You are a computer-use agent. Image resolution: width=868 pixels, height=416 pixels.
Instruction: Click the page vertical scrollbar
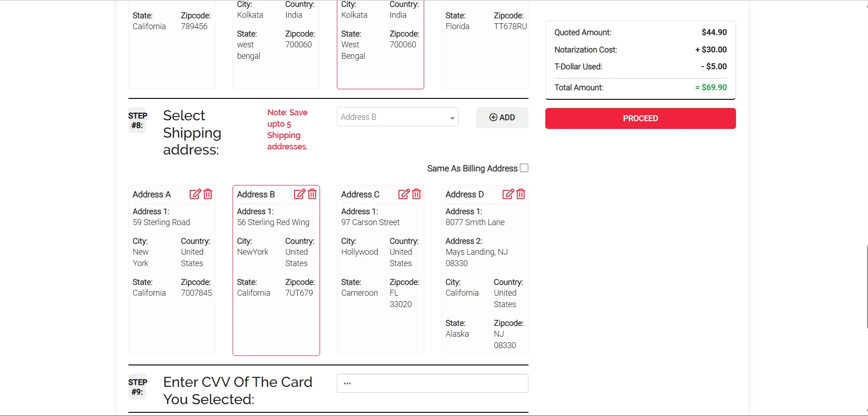pyautogui.click(x=866, y=287)
